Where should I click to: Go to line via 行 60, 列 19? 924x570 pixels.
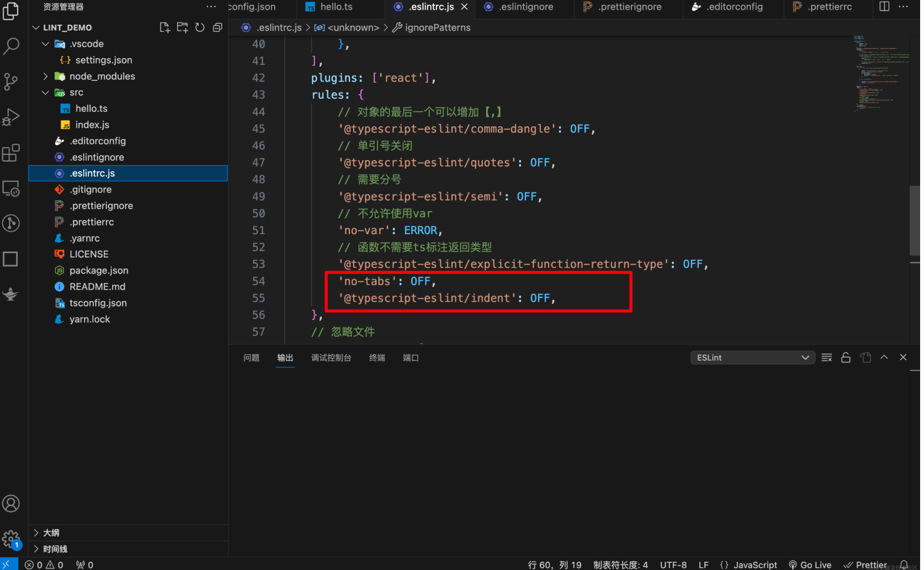[554, 565]
